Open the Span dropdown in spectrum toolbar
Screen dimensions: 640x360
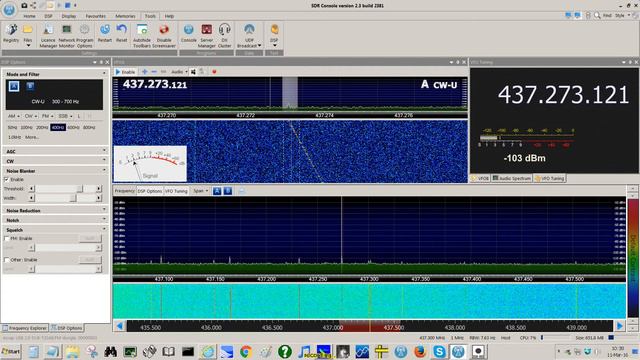[x=200, y=191]
